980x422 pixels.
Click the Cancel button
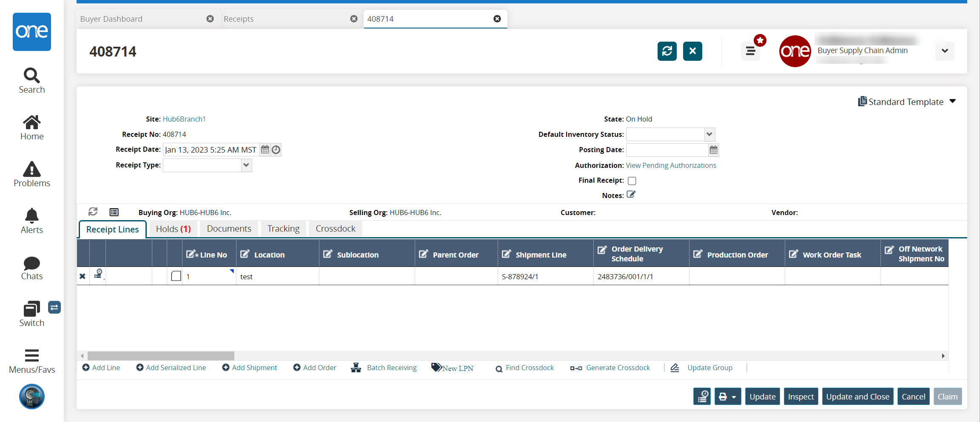tap(914, 397)
